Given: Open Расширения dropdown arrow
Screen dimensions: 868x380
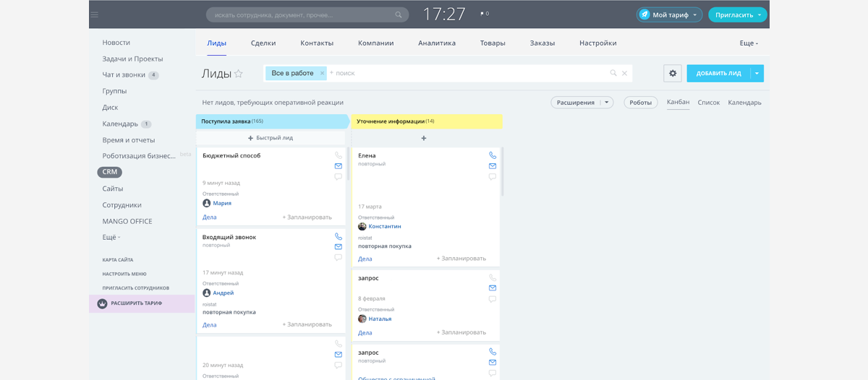Looking at the screenshot, I should coord(607,103).
